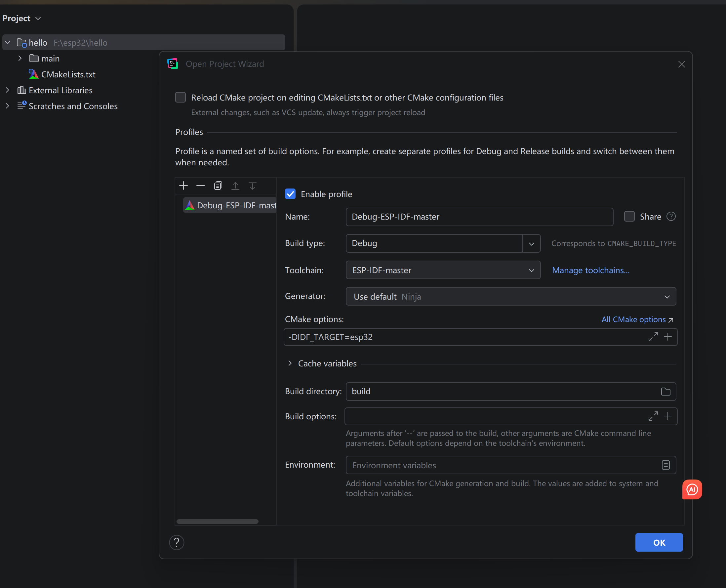Click the Build type text box
Screen dimensions: 726x588
click(x=434, y=243)
